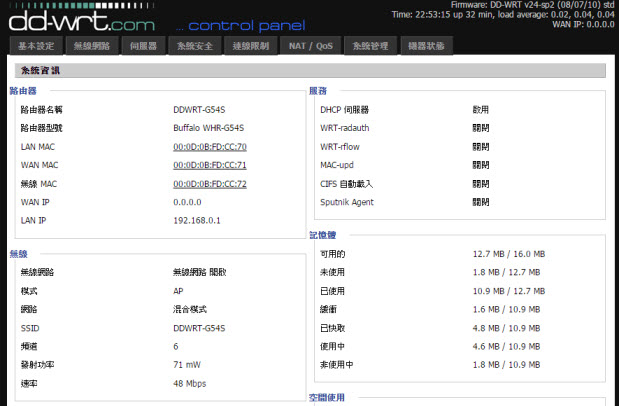This screenshot has width=619, height=406.
Task: Click the LAN MAC label
Action: pos(38,147)
